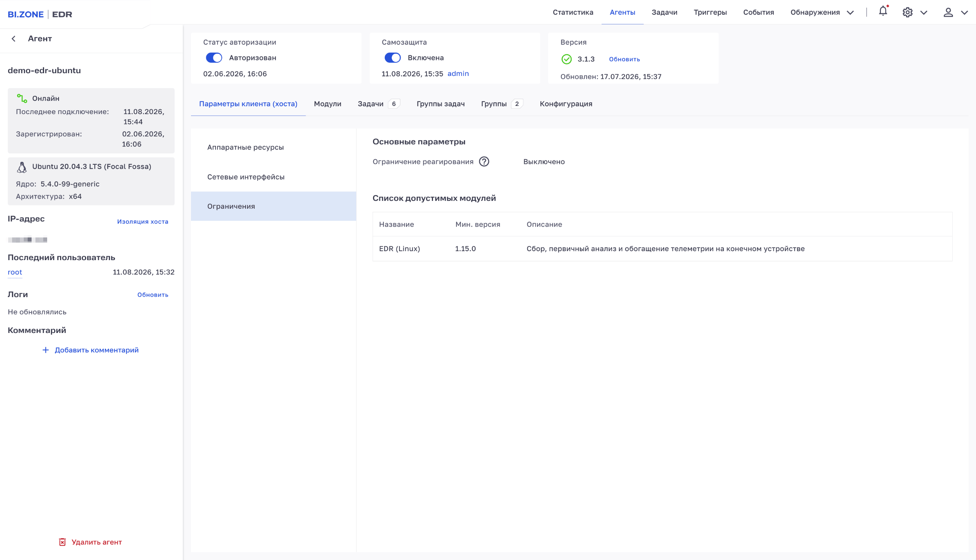The width and height of the screenshot is (976, 560).
Task: Expand the Обнаружения dropdown chevron
Action: click(x=850, y=13)
